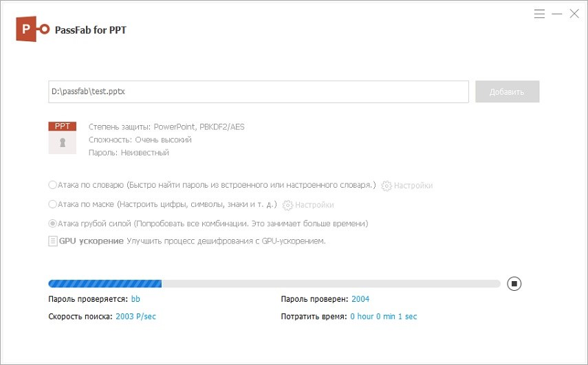Minimize the PassFab window
Screen dimensions: 588x365
tap(557, 14)
